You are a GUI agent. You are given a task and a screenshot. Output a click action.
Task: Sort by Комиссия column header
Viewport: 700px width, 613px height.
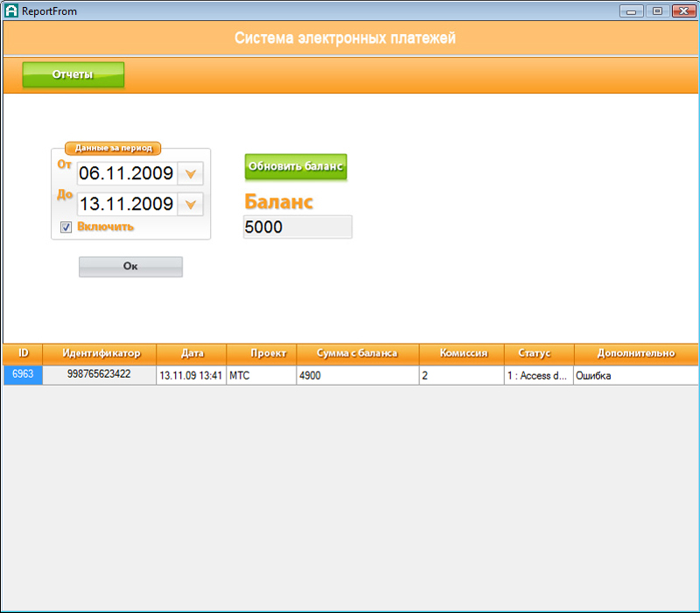click(x=462, y=353)
